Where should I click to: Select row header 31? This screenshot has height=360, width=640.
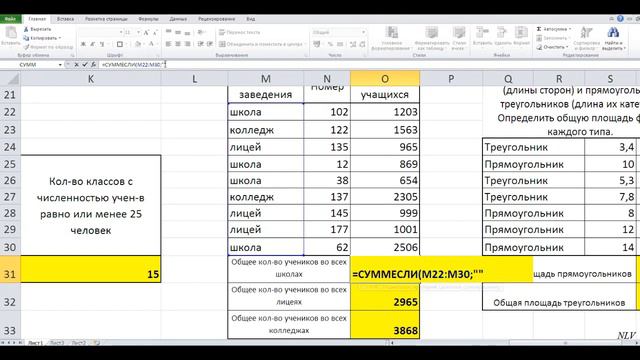tap(10, 269)
